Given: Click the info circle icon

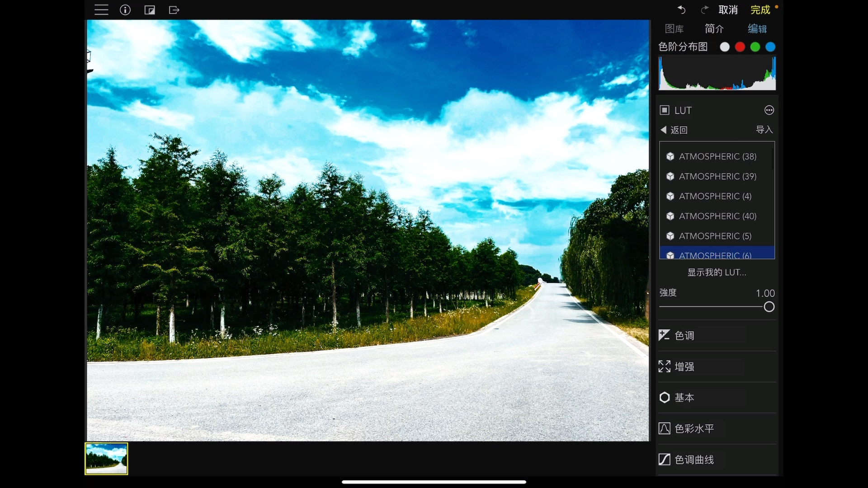Looking at the screenshot, I should point(125,10).
